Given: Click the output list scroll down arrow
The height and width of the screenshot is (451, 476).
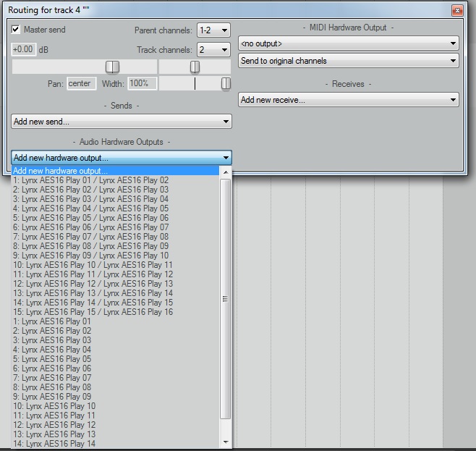Looking at the screenshot, I should (226, 442).
